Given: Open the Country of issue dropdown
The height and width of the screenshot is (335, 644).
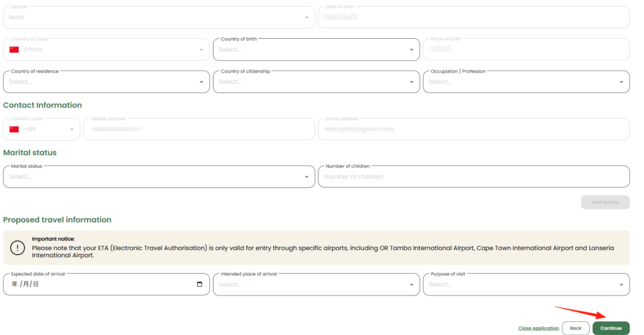Looking at the screenshot, I should 106,49.
